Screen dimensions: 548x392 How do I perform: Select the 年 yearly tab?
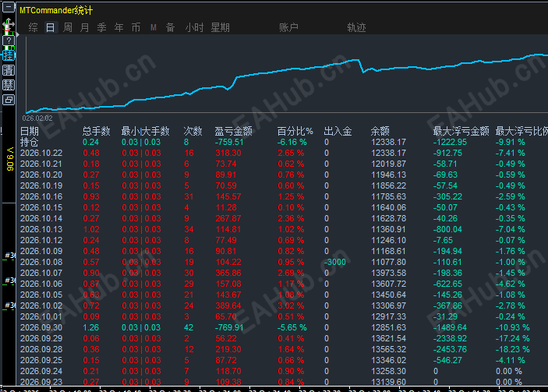[118, 27]
